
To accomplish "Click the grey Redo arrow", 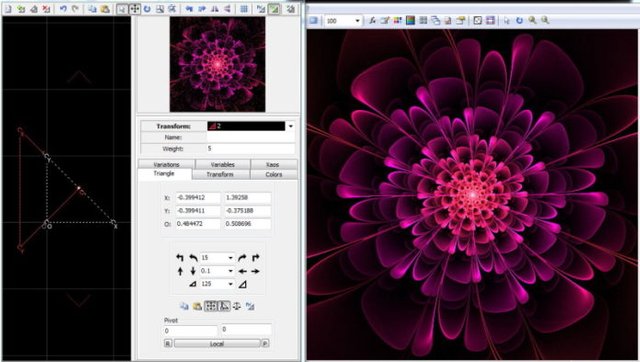I will (x=76, y=9).
